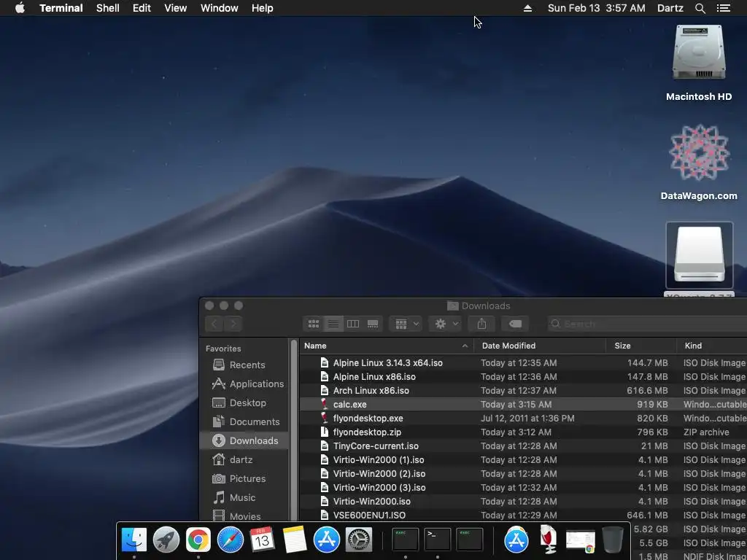Viewport: 747px width, 560px height.
Task: Open the Apple menu
Action: click(x=20, y=8)
